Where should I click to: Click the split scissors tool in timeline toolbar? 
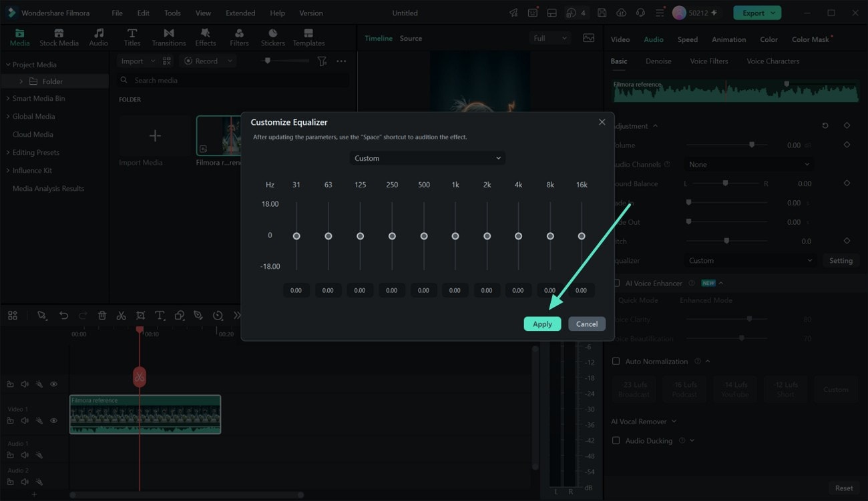pos(121,316)
